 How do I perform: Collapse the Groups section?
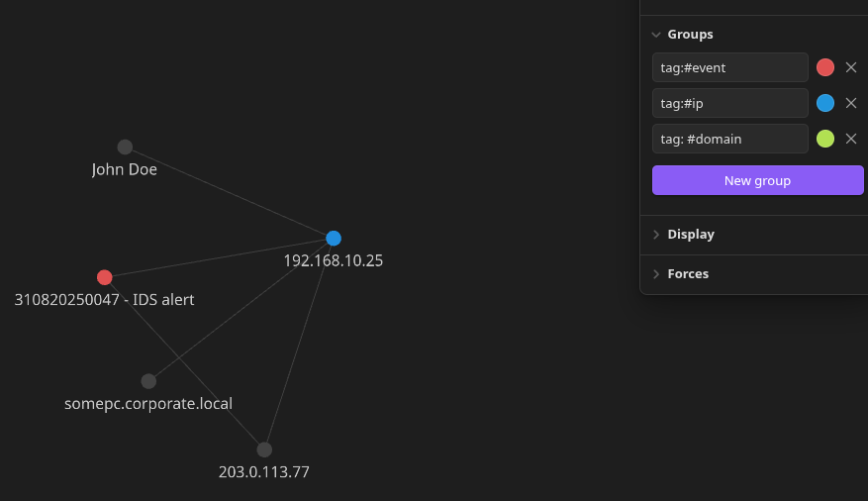pos(656,35)
